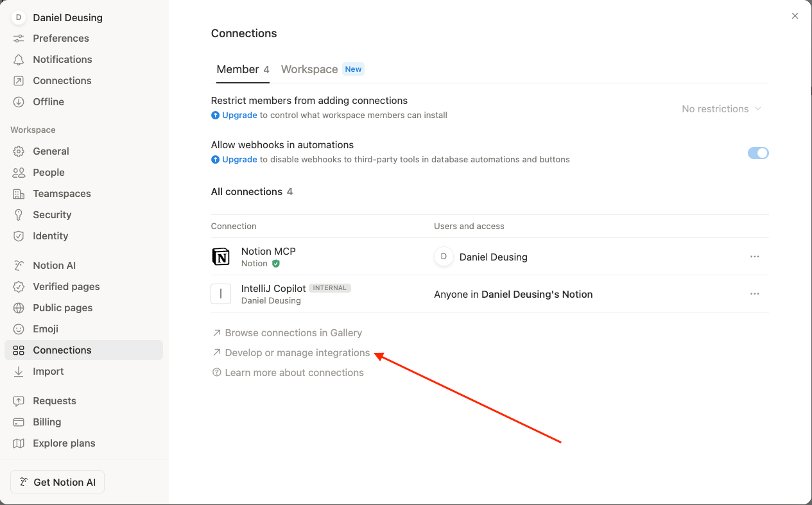Image resolution: width=812 pixels, height=505 pixels.
Task: Click Learn more about connections
Action: (288, 373)
